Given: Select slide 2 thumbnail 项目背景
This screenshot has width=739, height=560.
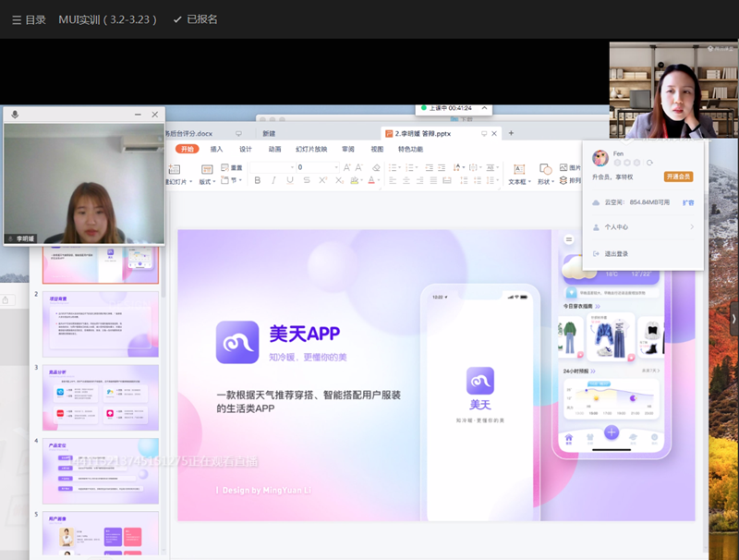Looking at the screenshot, I should [x=101, y=324].
